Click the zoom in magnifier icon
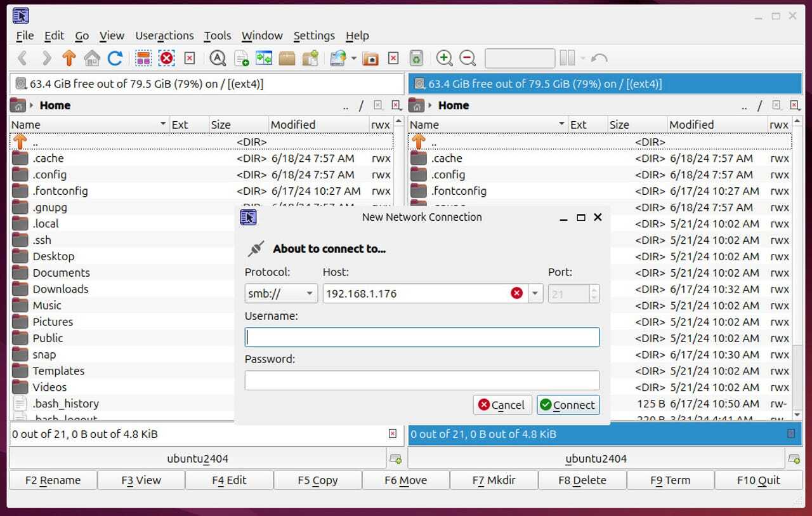The image size is (812, 516). tap(444, 58)
